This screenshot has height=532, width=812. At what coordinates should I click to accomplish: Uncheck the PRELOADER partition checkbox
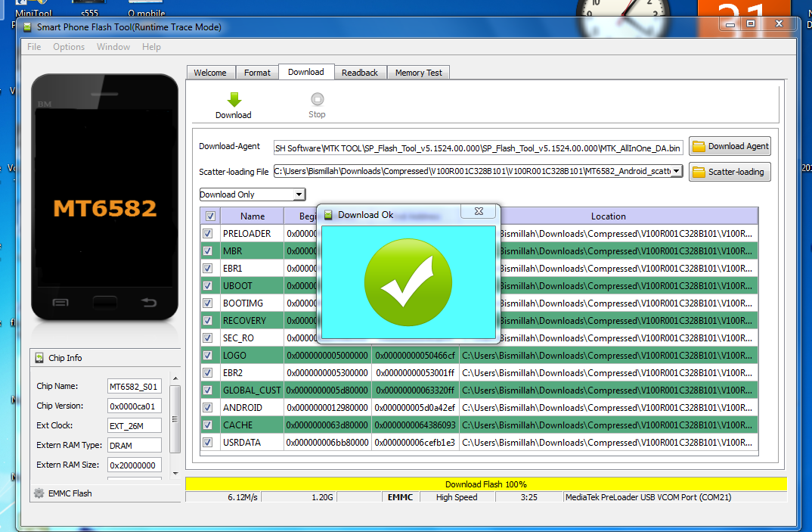pyautogui.click(x=208, y=233)
